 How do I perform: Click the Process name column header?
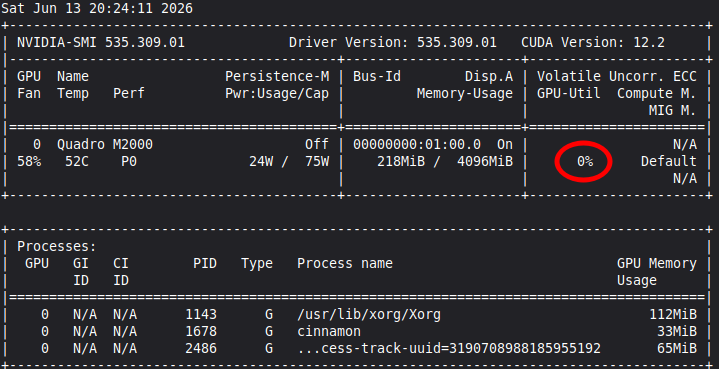tap(345, 264)
